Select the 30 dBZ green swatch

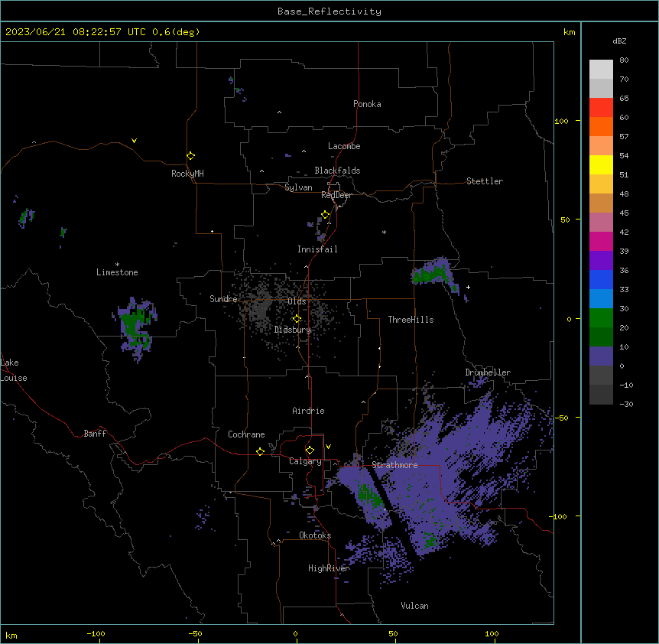(601, 318)
